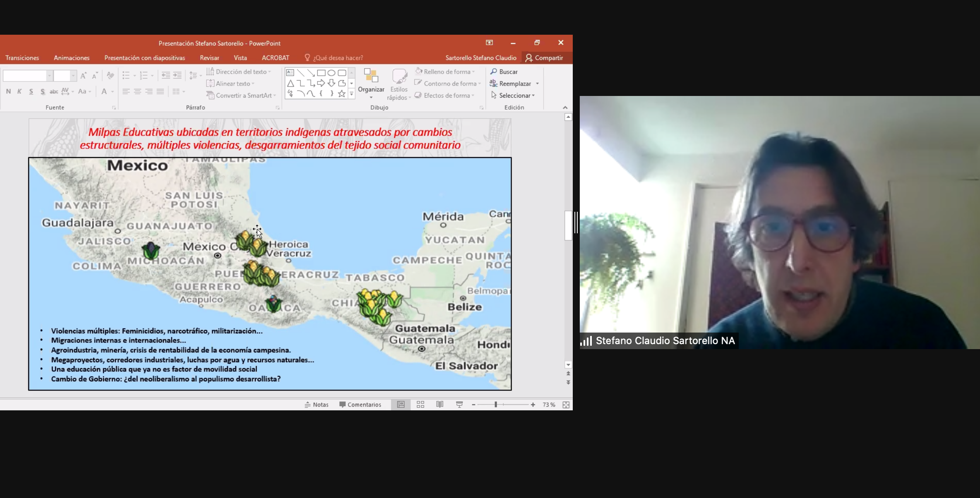980x498 pixels.
Task: Switch to the Revisar tab
Action: (x=209, y=58)
